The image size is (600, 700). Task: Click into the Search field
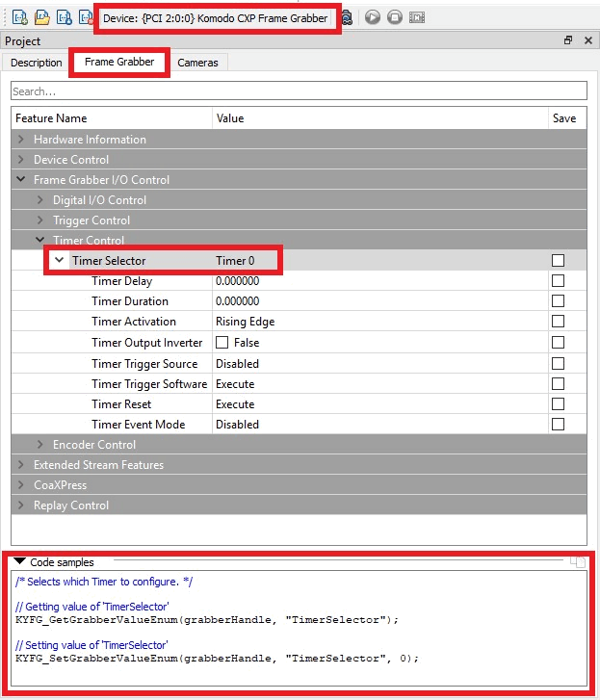click(299, 91)
